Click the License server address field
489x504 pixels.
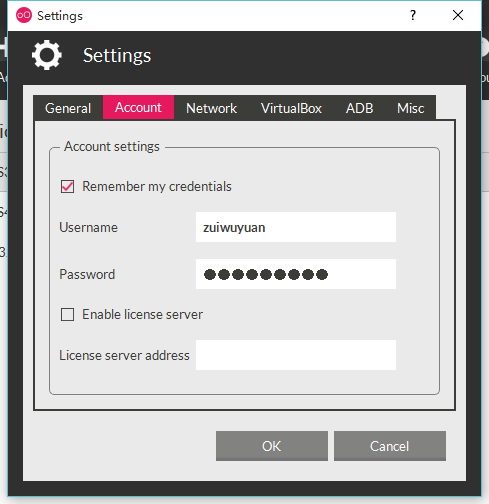(x=296, y=355)
